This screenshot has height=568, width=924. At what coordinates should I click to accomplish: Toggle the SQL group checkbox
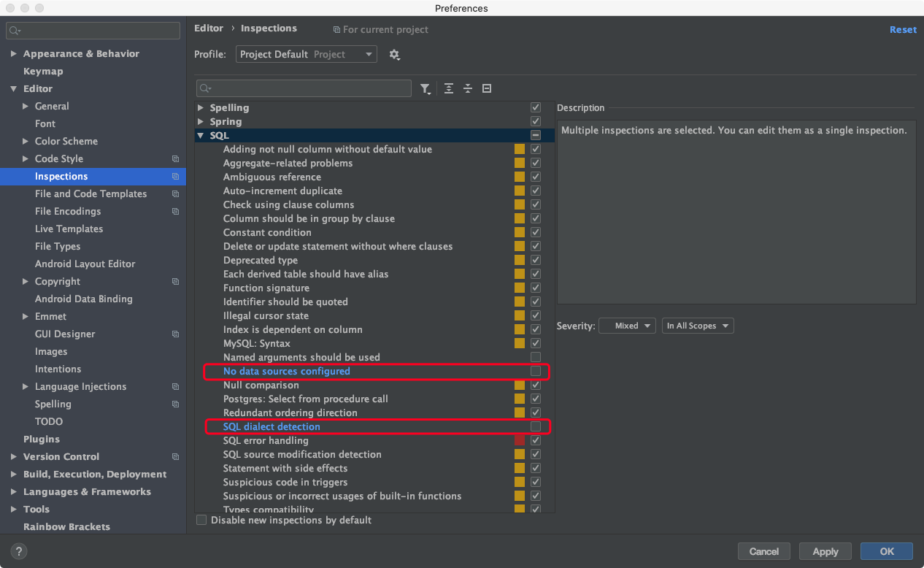click(536, 135)
